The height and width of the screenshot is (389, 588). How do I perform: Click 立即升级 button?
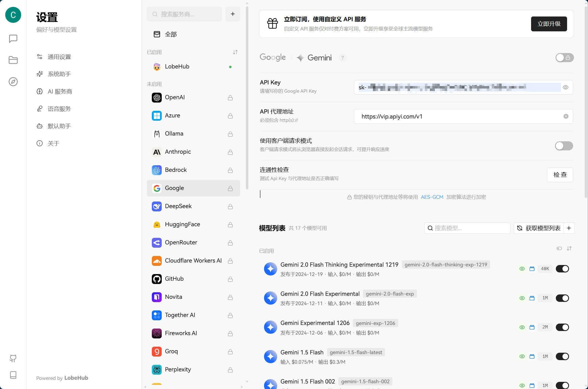pos(549,24)
